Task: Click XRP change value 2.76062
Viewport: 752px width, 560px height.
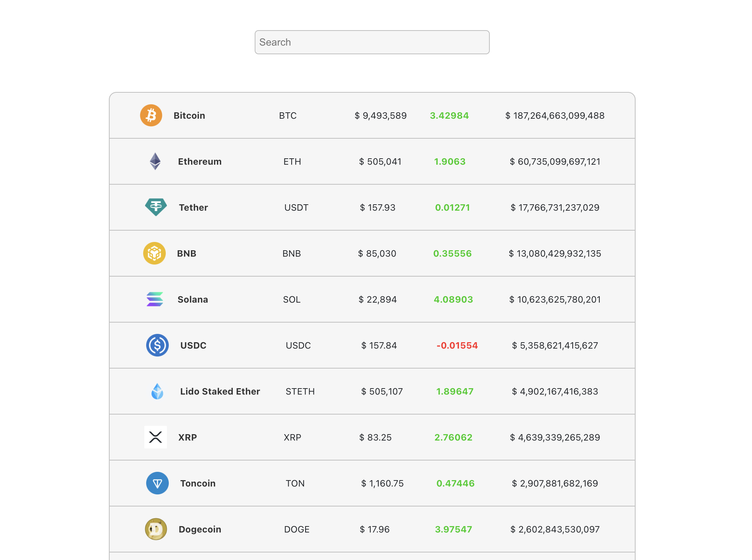Action: click(453, 438)
